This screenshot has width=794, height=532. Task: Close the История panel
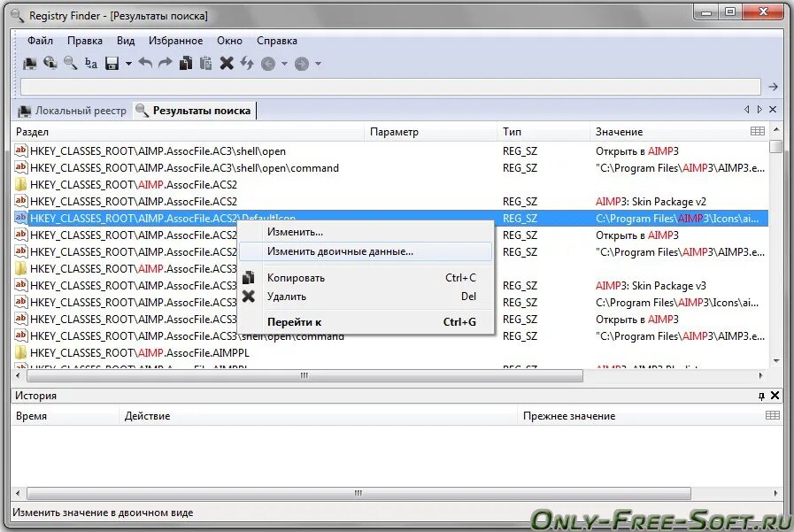pos(775,396)
